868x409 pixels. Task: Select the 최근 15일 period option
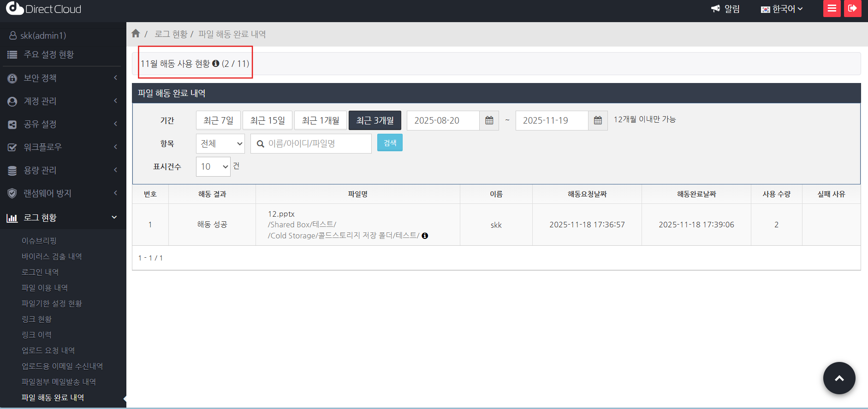[x=268, y=121]
